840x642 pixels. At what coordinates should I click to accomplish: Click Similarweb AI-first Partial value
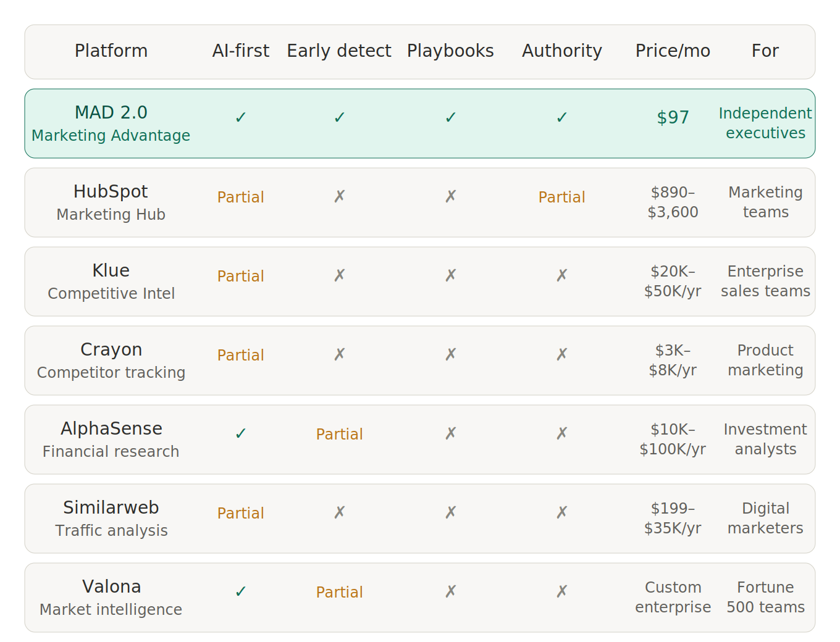click(241, 513)
